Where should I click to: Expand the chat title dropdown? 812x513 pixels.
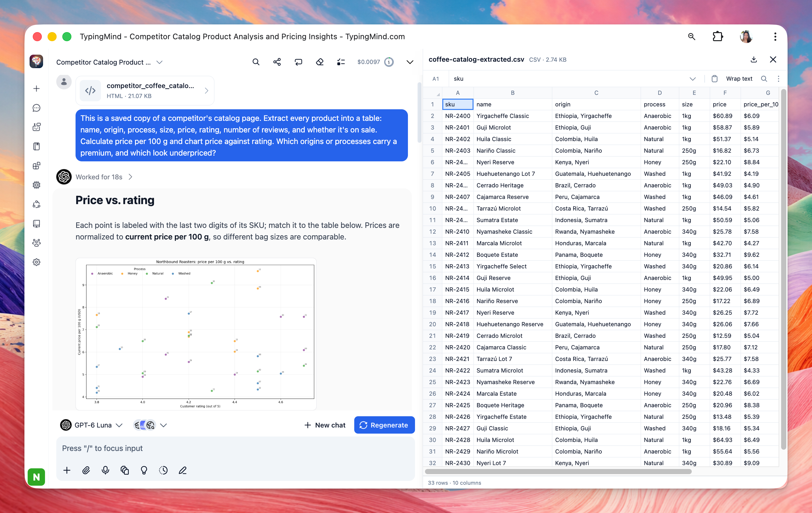(159, 62)
